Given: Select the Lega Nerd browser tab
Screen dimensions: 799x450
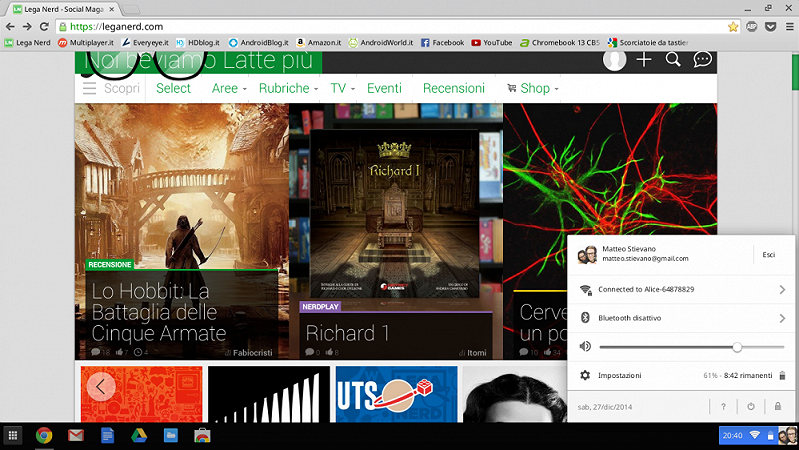Looking at the screenshot, I should [64, 9].
